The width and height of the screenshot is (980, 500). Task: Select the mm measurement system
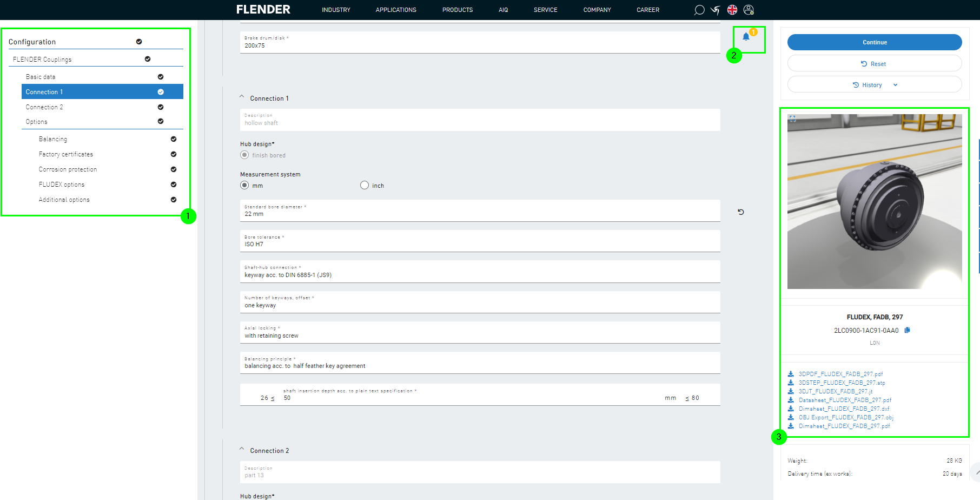[244, 185]
